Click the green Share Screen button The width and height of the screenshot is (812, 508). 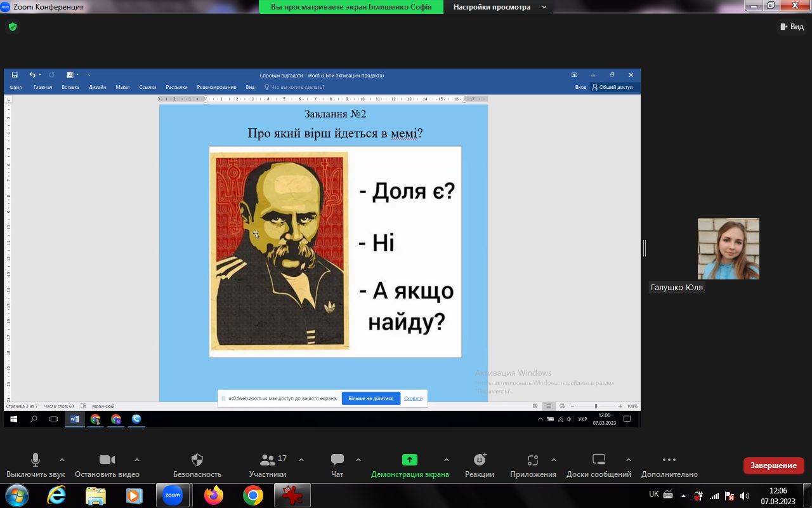point(410,465)
